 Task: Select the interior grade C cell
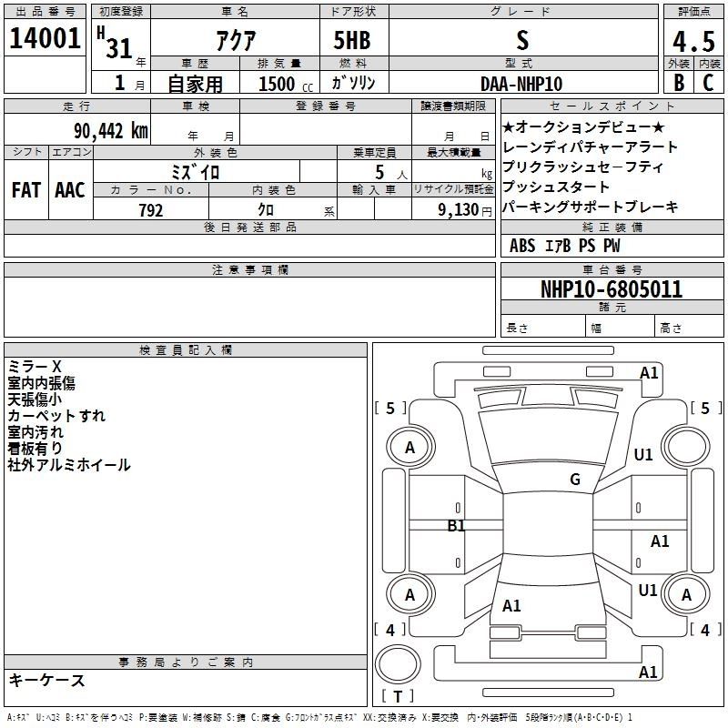(708, 82)
